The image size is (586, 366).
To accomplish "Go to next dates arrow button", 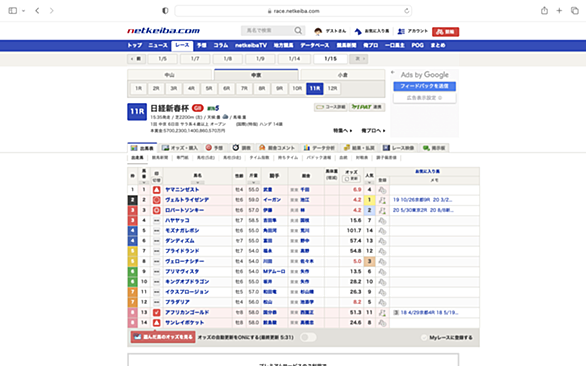I will tap(359, 59).
